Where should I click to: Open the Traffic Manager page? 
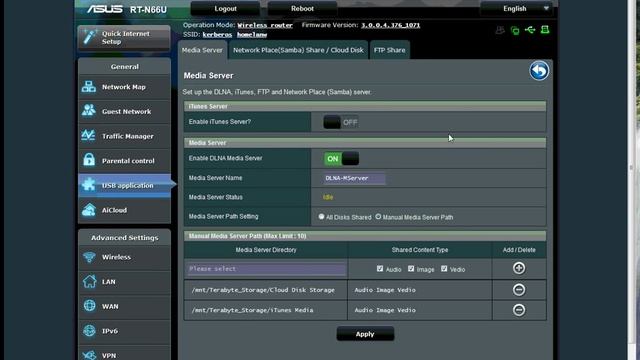pos(124,136)
